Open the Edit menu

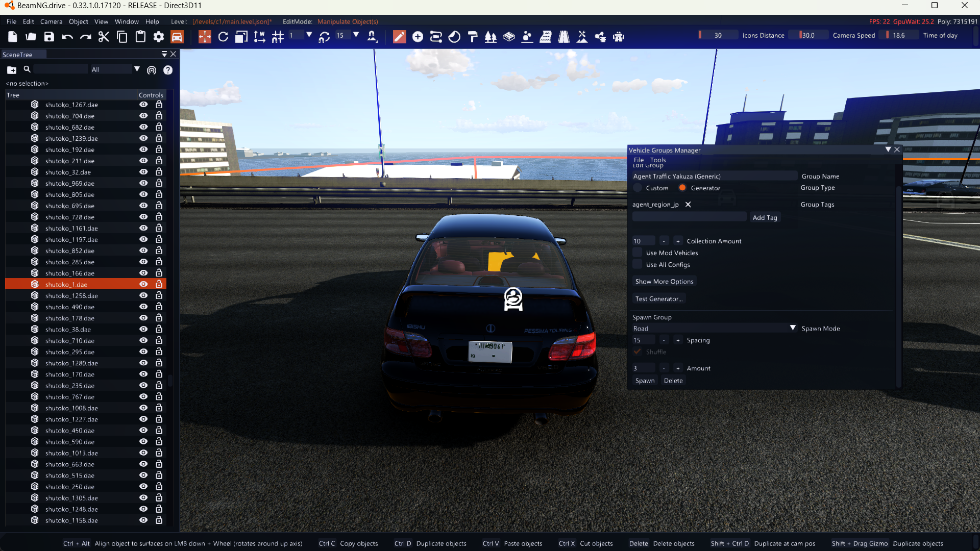point(29,21)
